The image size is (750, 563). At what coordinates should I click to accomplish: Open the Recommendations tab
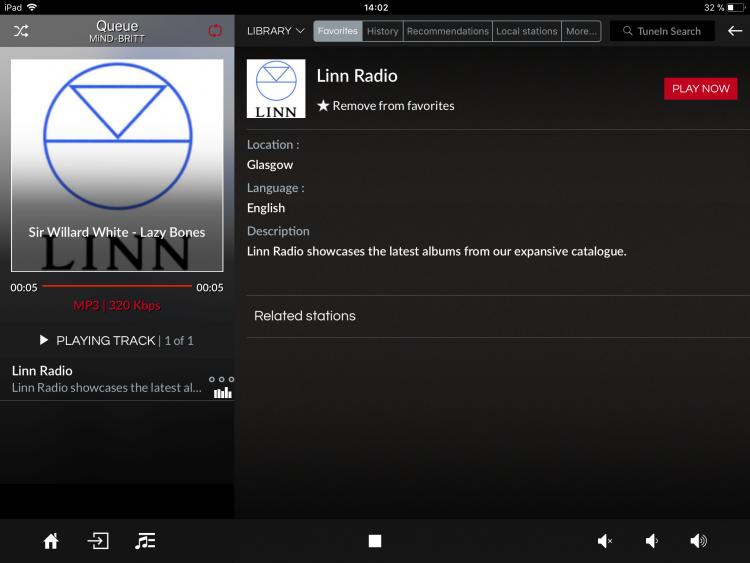(x=448, y=31)
